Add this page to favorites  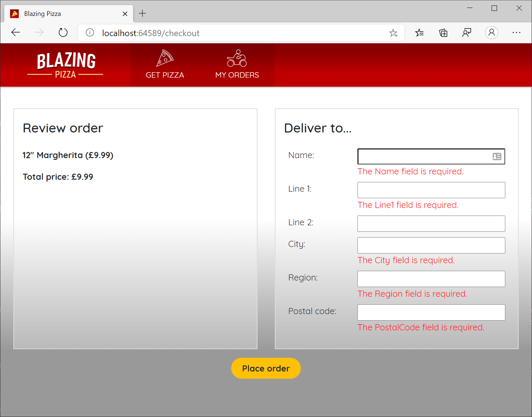pyautogui.click(x=393, y=33)
